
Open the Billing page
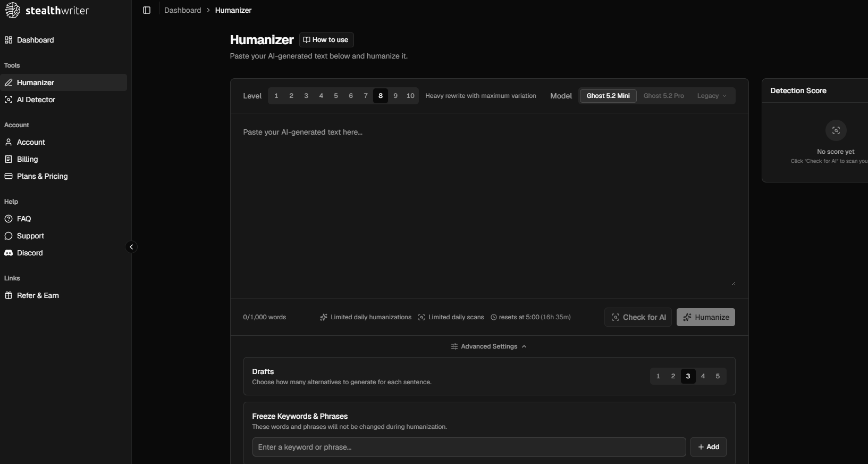click(x=64, y=159)
